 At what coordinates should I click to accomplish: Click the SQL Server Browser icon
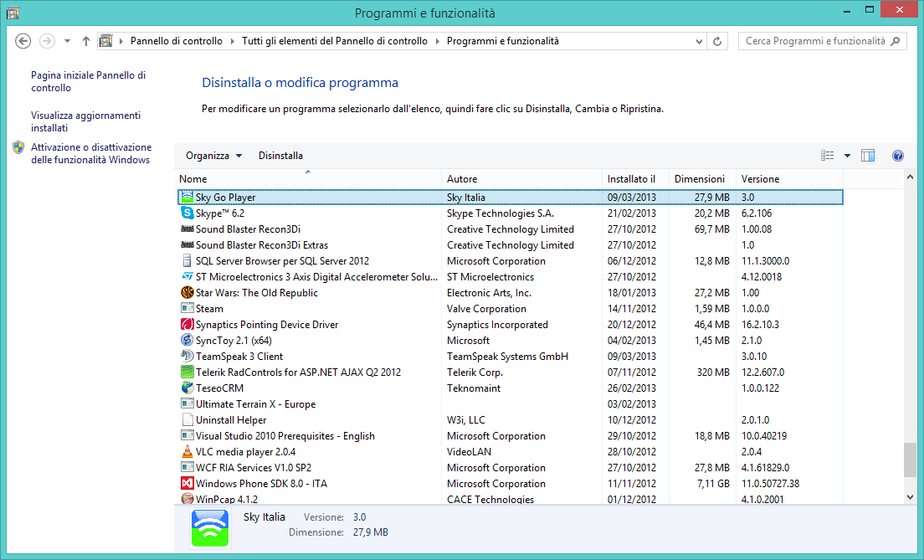187,260
